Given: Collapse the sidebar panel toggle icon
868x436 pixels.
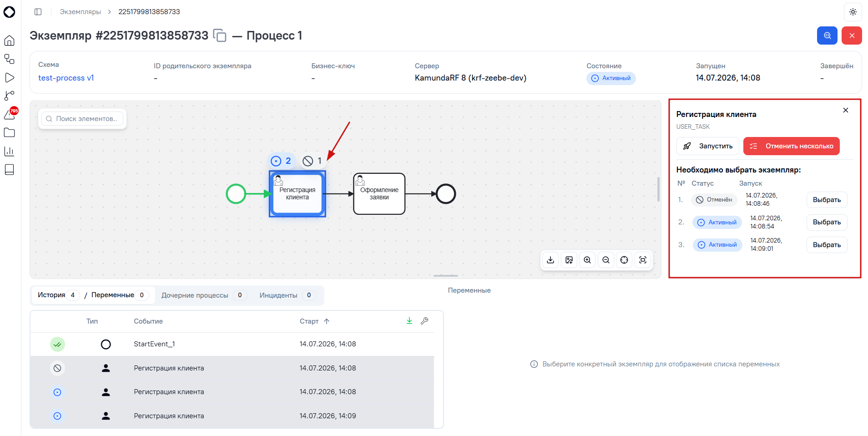Looking at the screenshot, I should coord(38,12).
